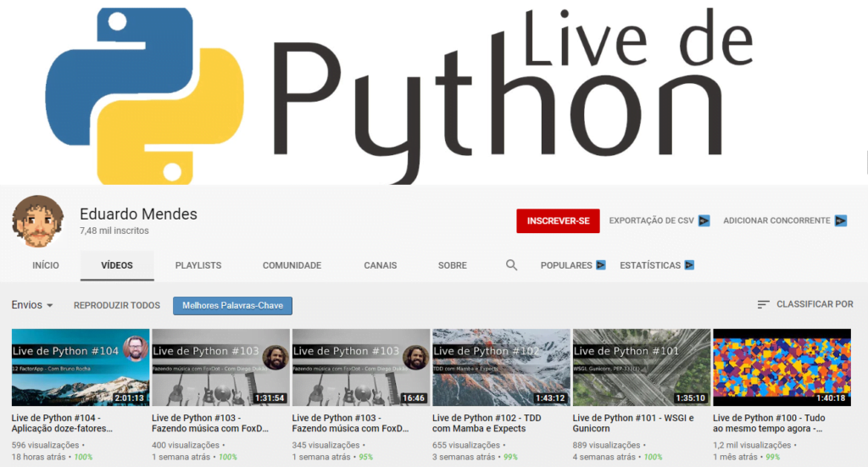Expand the Envios dropdown

(x=32, y=305)
